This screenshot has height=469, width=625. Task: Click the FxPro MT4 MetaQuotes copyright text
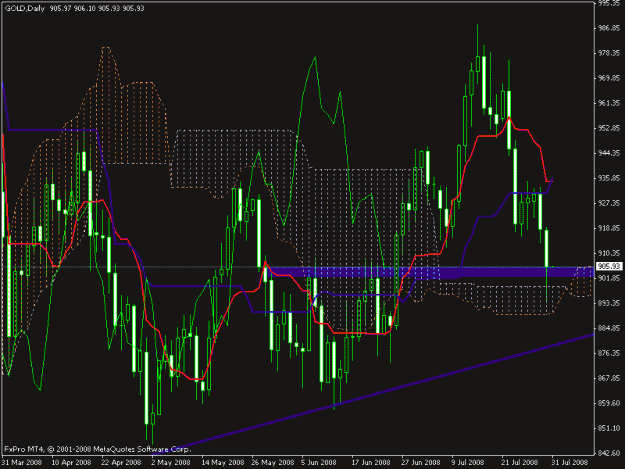pyautogui.click(x=98, y=449)
